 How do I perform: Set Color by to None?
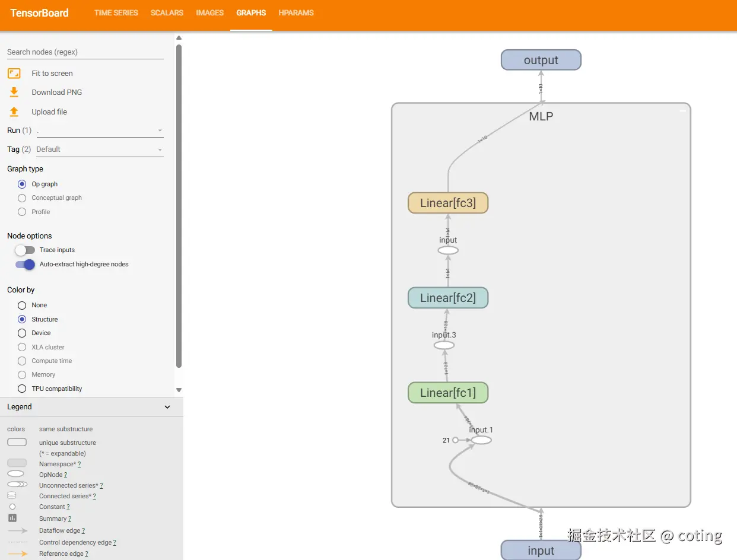click(x=22, y=305)
